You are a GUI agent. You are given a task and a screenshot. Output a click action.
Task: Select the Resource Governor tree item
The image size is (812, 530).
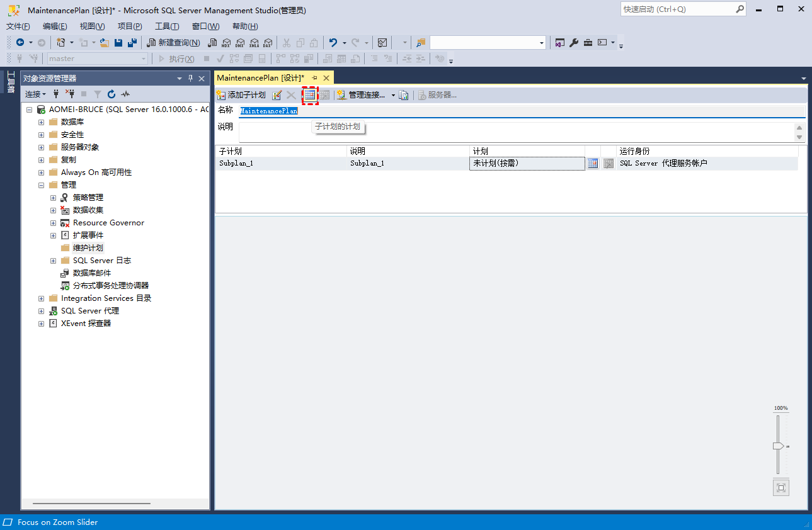point(108,223)
